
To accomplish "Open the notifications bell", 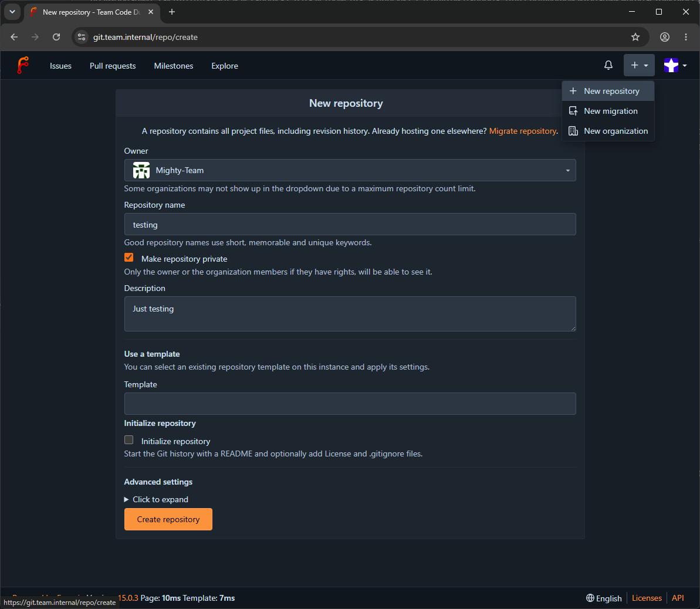I will click(608, 65).
